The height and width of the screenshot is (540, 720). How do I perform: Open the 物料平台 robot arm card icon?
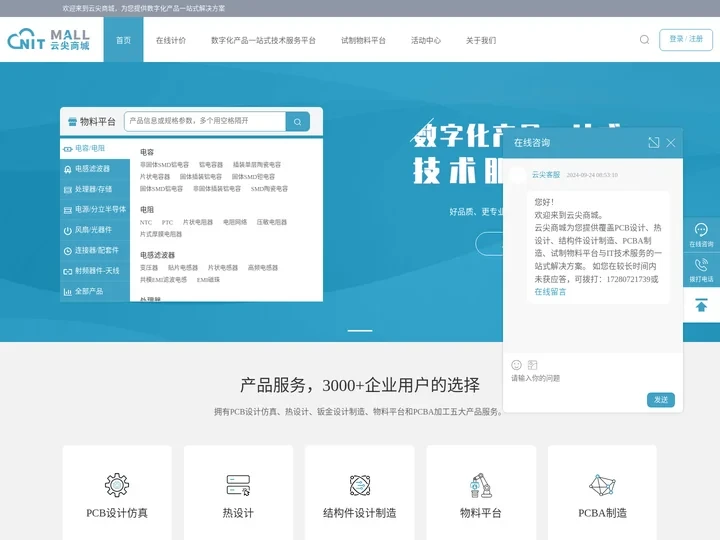pos(481,485)
